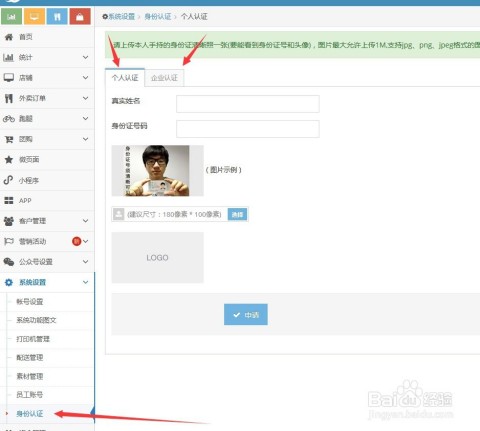Expand the 跑腿 menu chevron

86,119
